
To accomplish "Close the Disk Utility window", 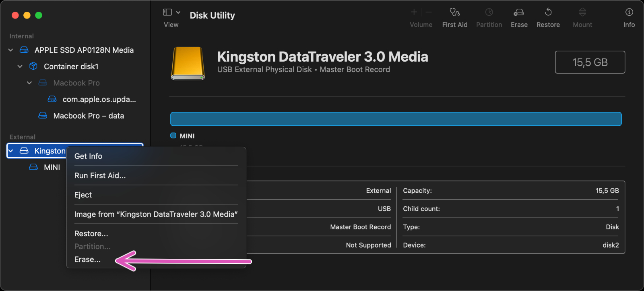I will tap(15, 15).
